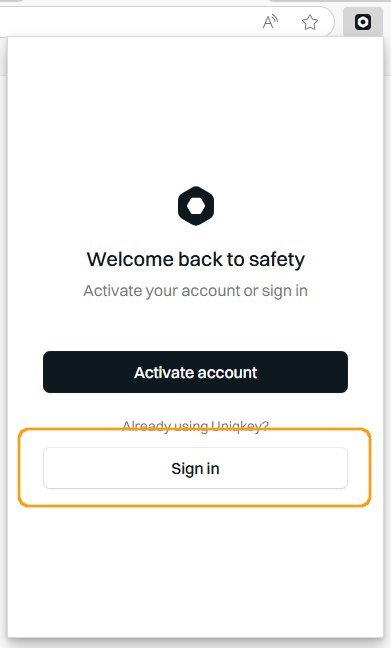Image resolution: width=391 pixels, height=648 pixels.
Task: Select the 'Welcome back to safety' heading
Action: click(196, 260)
